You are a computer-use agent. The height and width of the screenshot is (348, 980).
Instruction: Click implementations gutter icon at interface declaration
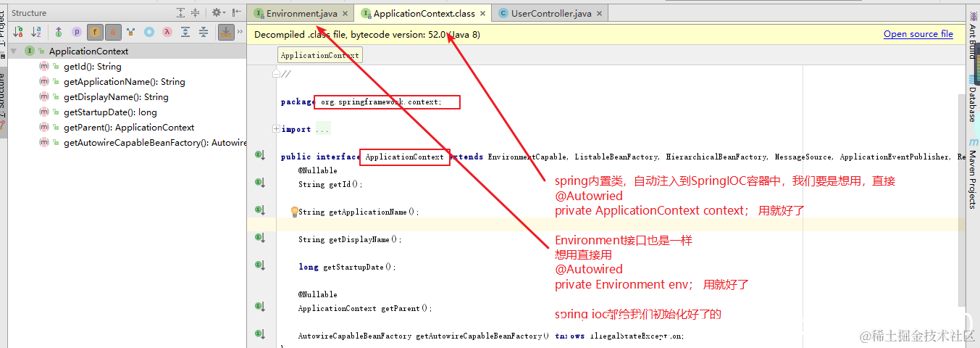point(259,155)
